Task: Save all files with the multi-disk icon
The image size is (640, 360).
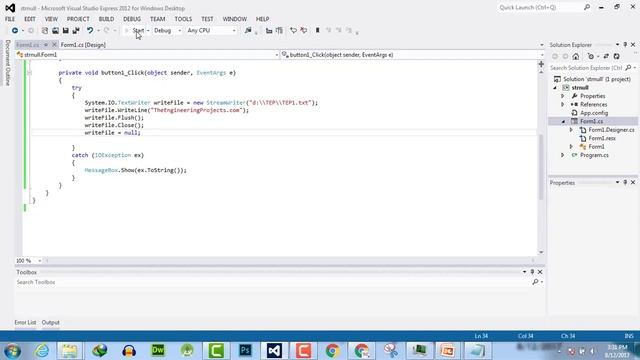Action: [x=76, y=31]
